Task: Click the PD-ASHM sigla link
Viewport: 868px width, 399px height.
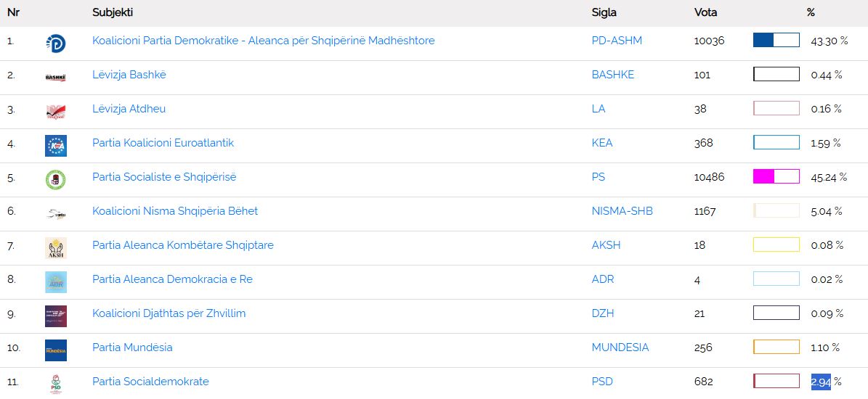Action: click(x=617, y=41)
